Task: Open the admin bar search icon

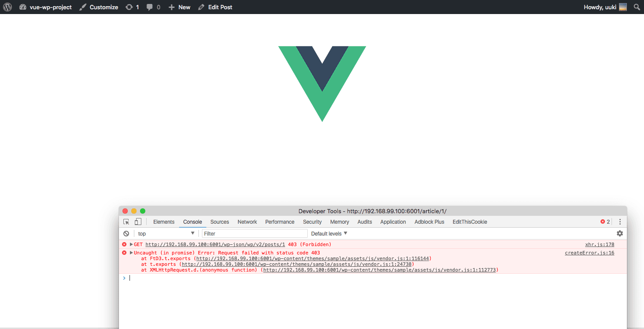Action: pos(637,7)
